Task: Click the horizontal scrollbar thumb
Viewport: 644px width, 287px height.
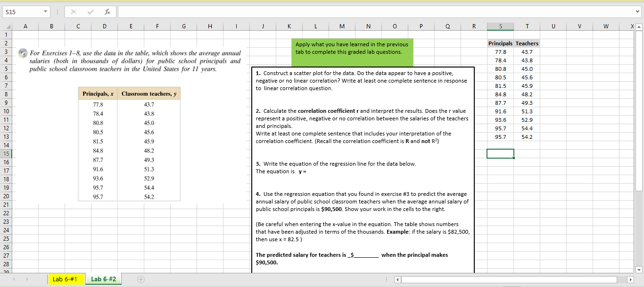Action: pyautogui.click(x=509, y=279)
